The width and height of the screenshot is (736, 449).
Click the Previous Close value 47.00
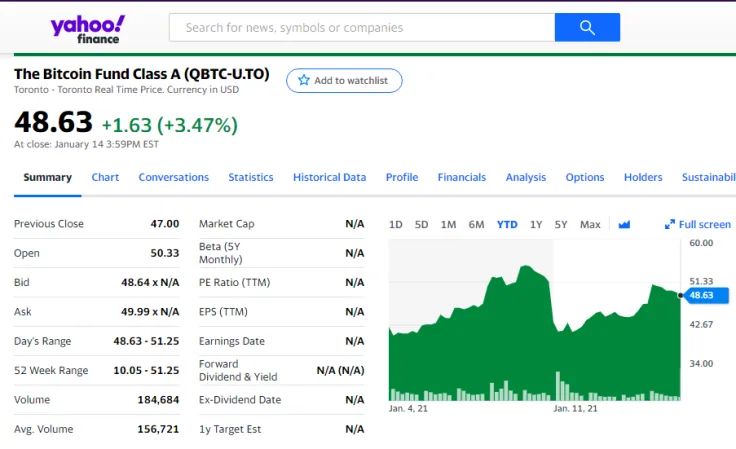pos(165,224)
